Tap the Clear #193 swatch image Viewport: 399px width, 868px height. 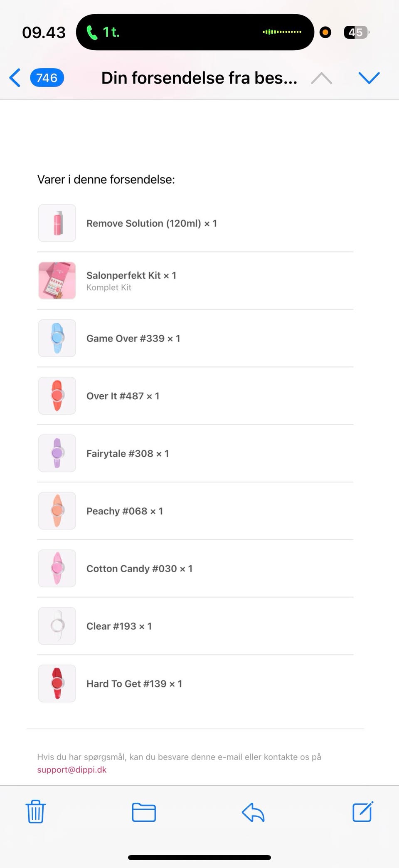[x=57, y=626]
